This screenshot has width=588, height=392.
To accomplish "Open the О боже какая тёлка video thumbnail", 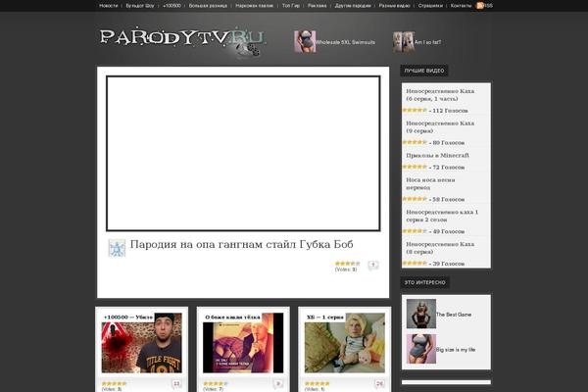I will pos(243,343).
